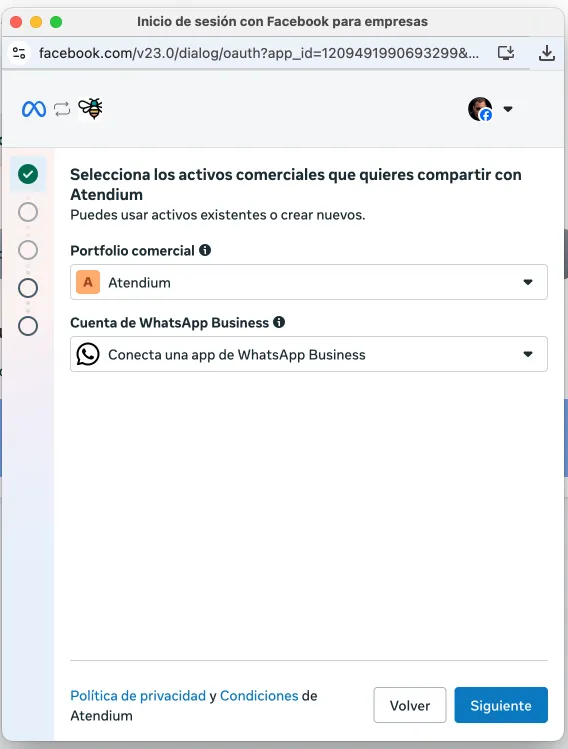Open the Facebook profile avatar
This screenshot has height=749, width=568.
[x=480, y=109]
